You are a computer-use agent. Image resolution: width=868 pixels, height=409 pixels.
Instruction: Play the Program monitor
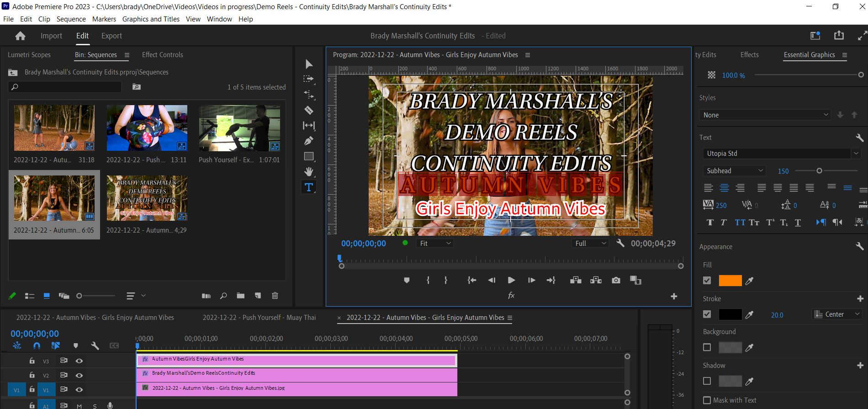(511, 280)
